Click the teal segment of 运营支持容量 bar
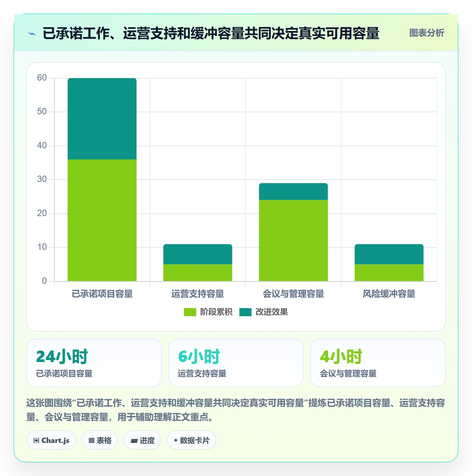The height and width of the screenshot is (476, 472). [x=198, y=254]
